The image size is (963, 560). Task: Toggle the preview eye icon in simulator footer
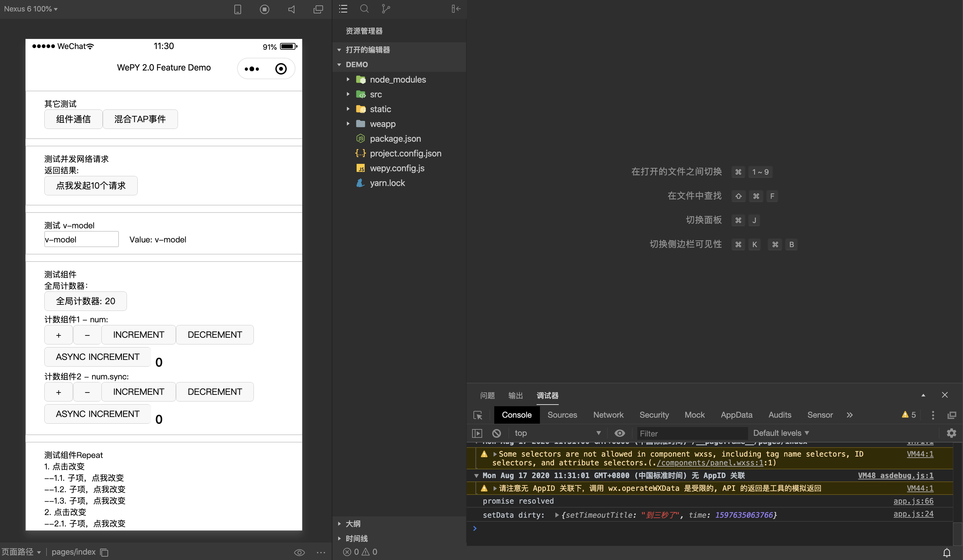[299, 552]
